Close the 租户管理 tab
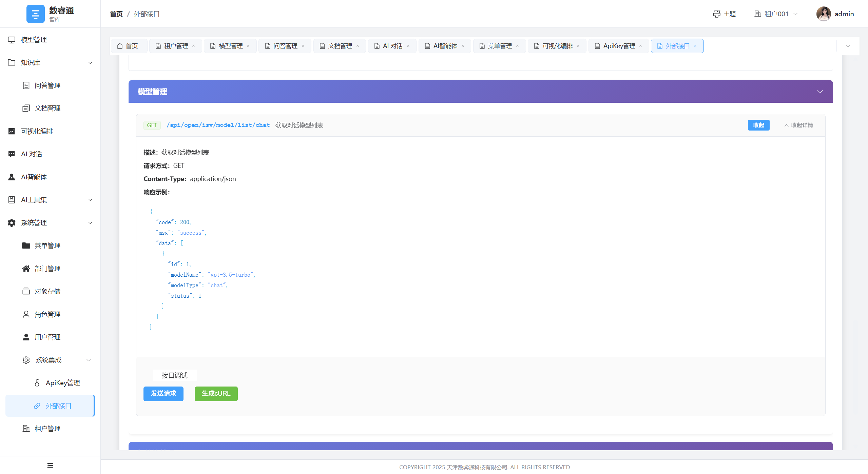 coord(194,46)
